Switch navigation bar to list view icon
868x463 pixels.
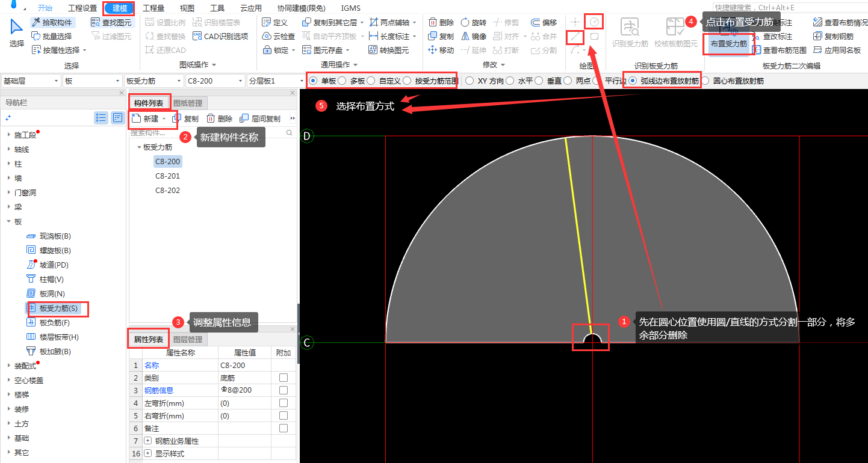point(101,118)
